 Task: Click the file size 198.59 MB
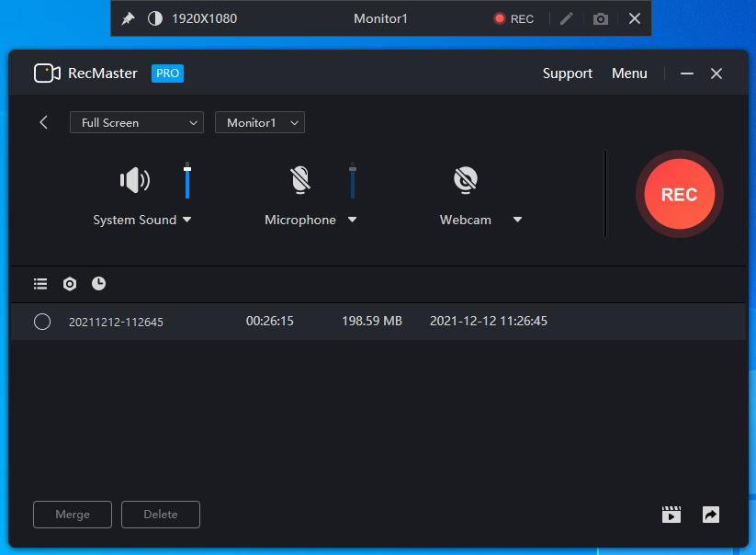tap(372, 321)
